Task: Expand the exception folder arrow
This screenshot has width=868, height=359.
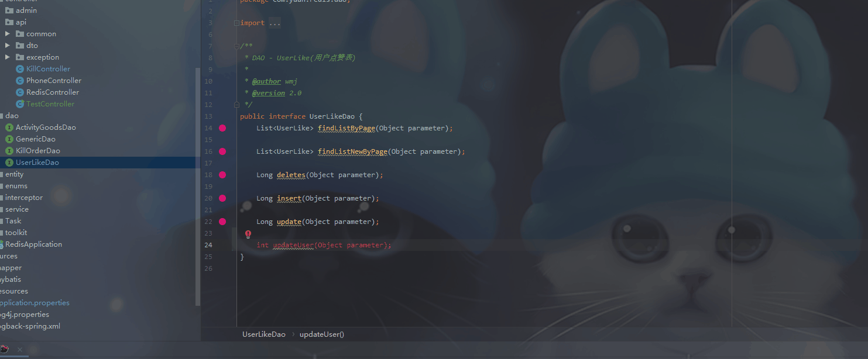Action: coord(8,57)
